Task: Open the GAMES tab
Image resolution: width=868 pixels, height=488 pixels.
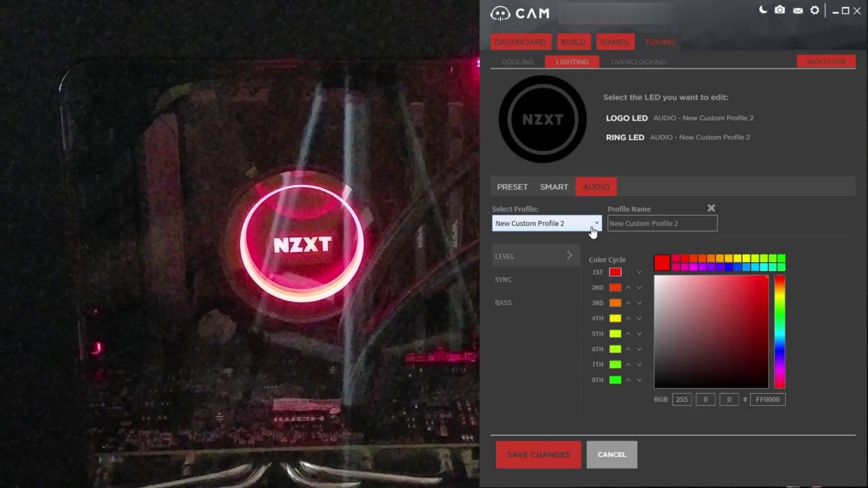Action: 615,42
